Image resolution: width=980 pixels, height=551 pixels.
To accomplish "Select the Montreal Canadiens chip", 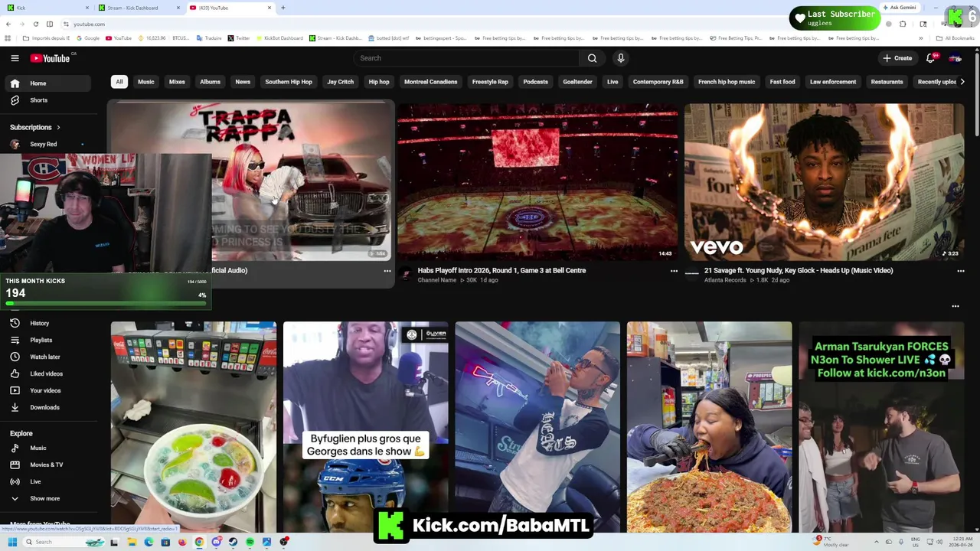I will tap(430, 82).
